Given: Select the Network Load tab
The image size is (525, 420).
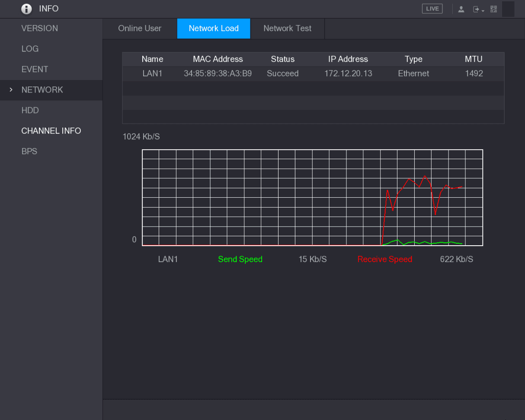Looking at the screenshot, I should pyautogui.click(x=214, y=29).
